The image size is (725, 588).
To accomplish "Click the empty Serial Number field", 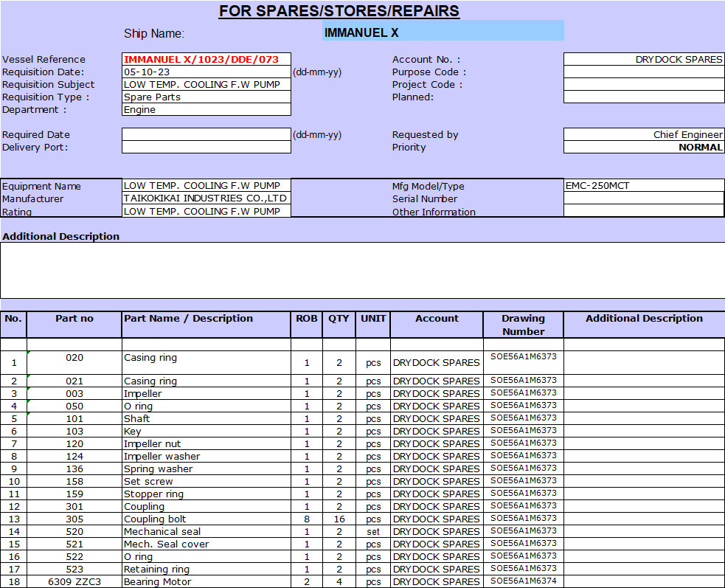I will tap(644, 198).
